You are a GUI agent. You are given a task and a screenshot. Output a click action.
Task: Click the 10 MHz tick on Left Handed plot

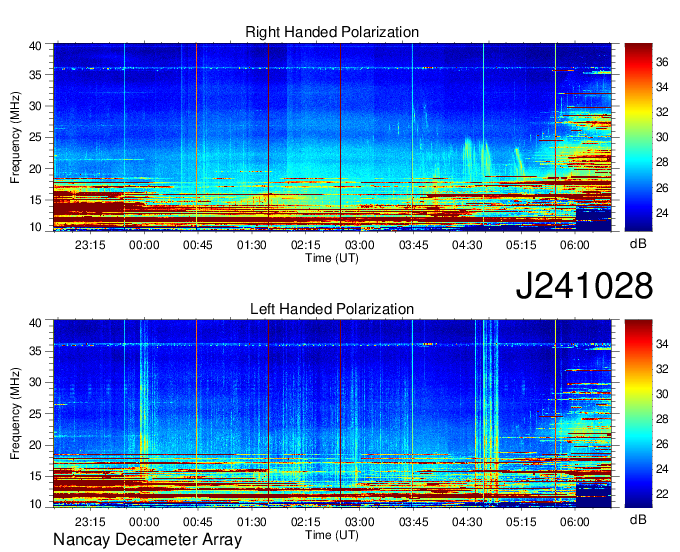pyautogui.click(x=35, y=503)
